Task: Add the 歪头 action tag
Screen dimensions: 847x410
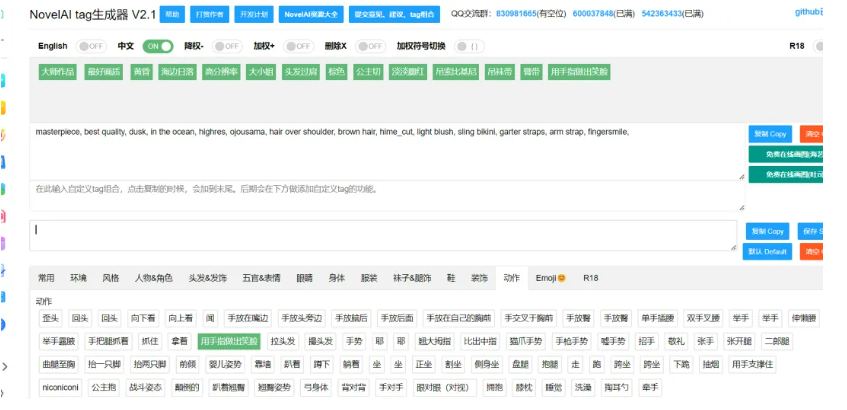Action: click(50, 318)
